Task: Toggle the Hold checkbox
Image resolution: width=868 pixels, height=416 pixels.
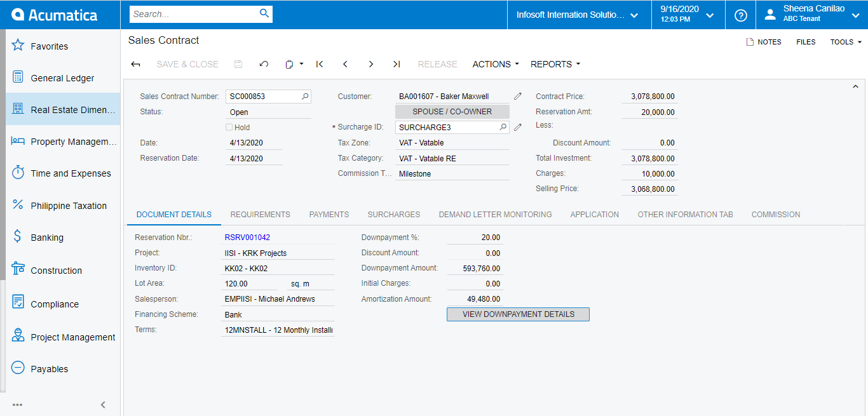Action: [x=229, y=127]
